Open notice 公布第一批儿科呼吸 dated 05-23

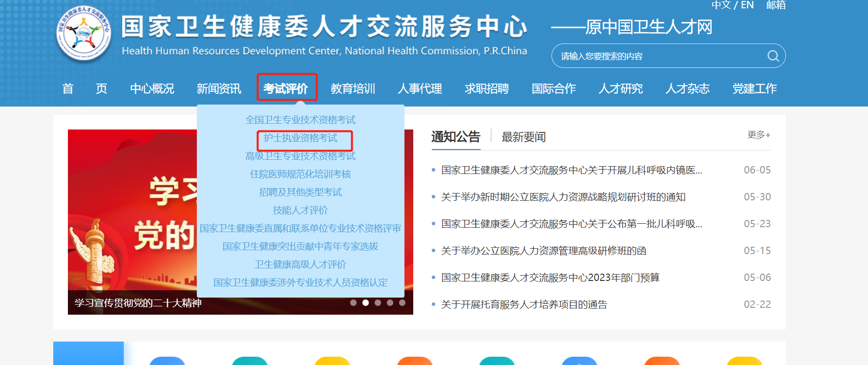click(x=572, y=224)
